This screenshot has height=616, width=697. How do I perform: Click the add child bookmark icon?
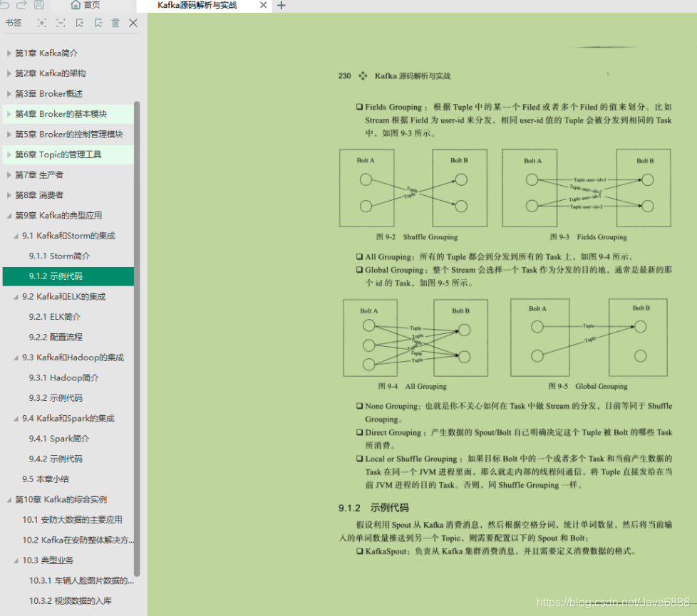(x=98, y=23)
